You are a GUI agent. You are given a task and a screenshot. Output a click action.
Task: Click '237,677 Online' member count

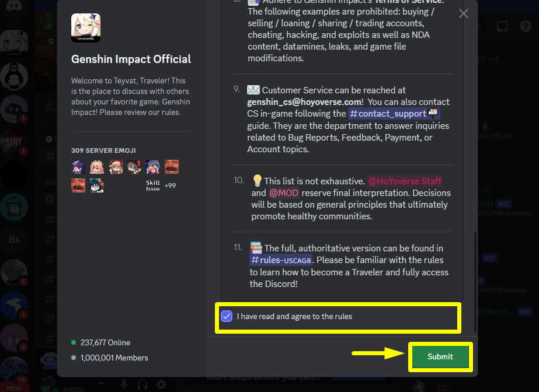(x=105, y=342)
